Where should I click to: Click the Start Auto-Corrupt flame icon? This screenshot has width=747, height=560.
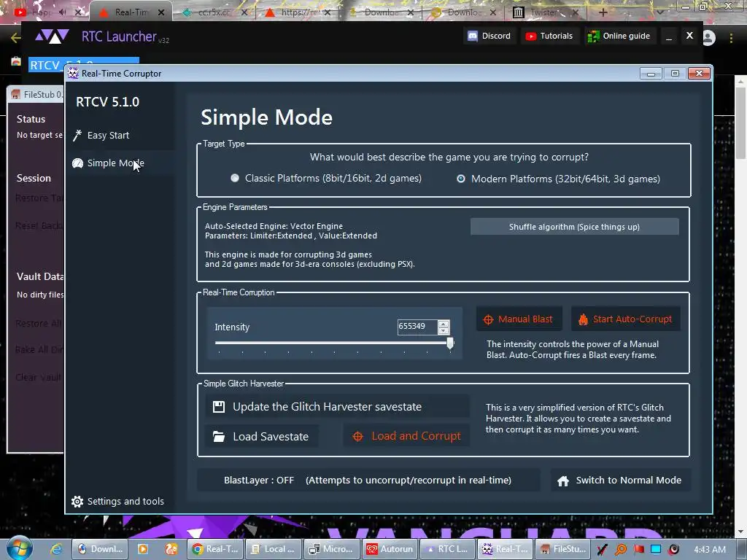pos(583,319)
